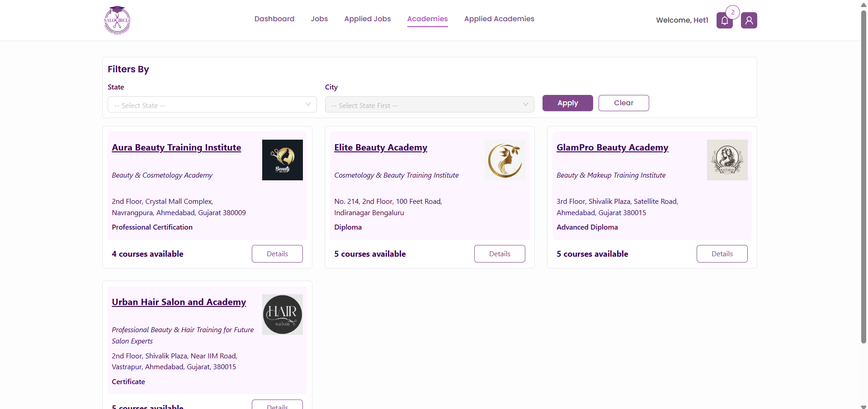Image resolution: width=868 pixels, height=409 pixels.
Task: Click the 'Welcome, Het1' text
Action: pos(682,20)
